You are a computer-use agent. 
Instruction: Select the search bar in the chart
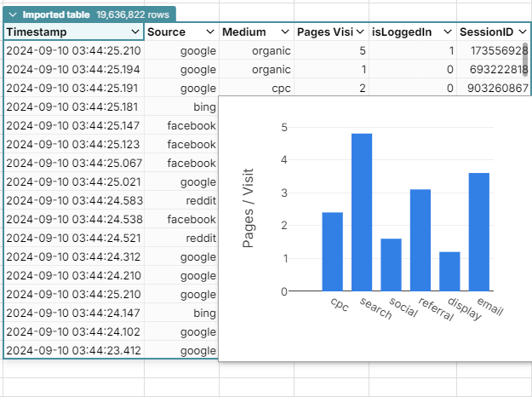[362, 212]
